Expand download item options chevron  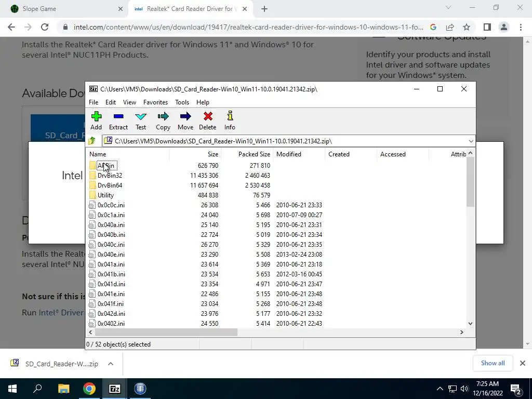point(111,364)
